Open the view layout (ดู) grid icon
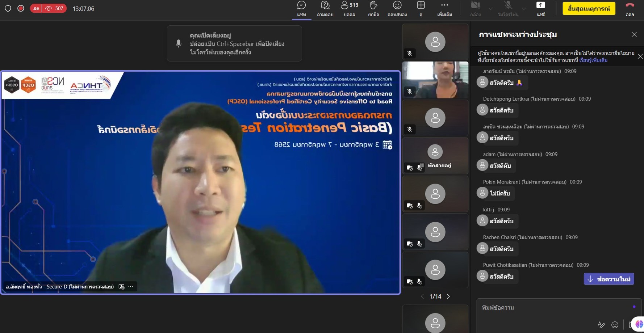This screenshot has height=333, width=644. coord(421,9)
